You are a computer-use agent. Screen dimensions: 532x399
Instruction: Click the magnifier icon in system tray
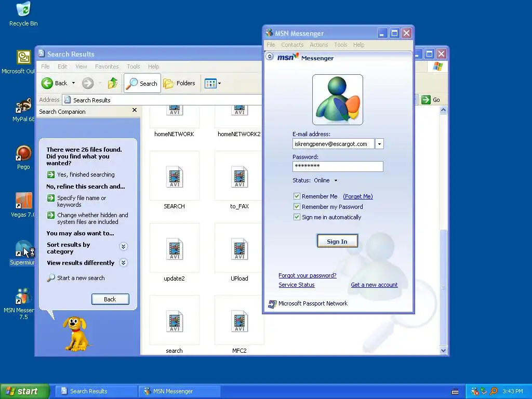tap(494, 391)
